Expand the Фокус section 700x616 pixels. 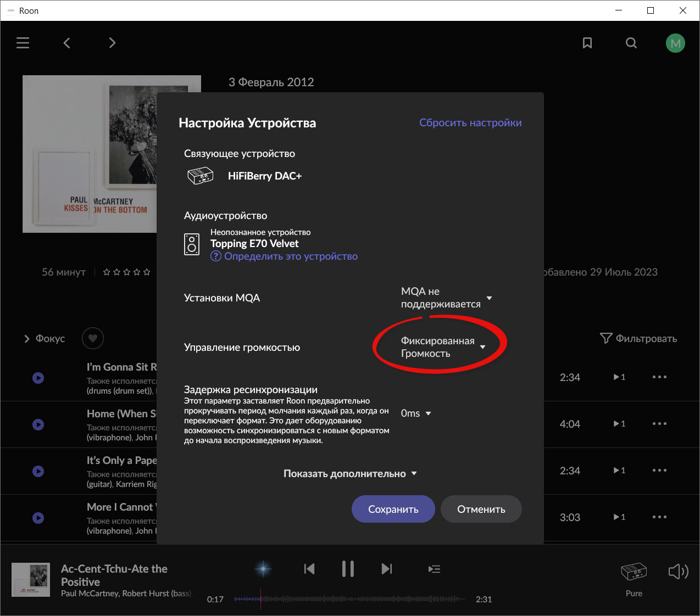pos(44,339)
